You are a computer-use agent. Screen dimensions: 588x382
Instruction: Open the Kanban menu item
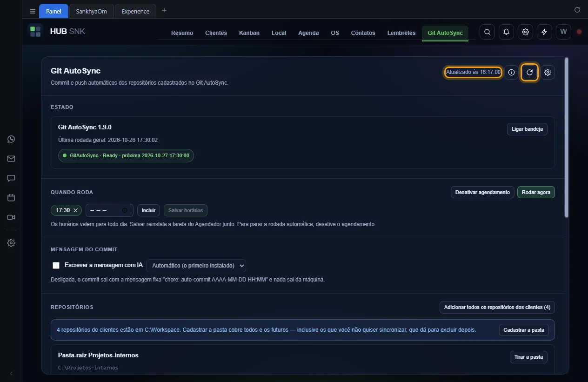coord(249,33)
